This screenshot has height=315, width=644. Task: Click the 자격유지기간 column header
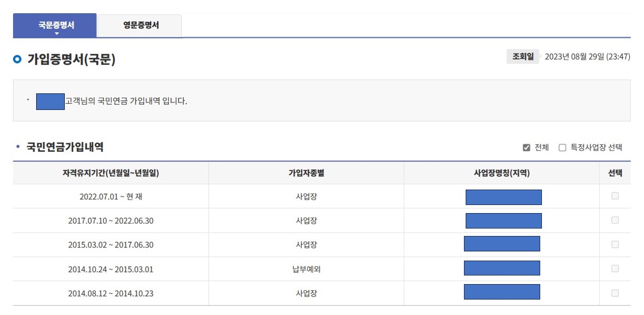[x=111, y=173]
